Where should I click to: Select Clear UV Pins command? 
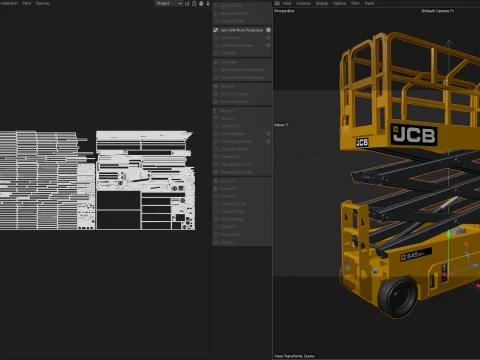coord(242,21)
